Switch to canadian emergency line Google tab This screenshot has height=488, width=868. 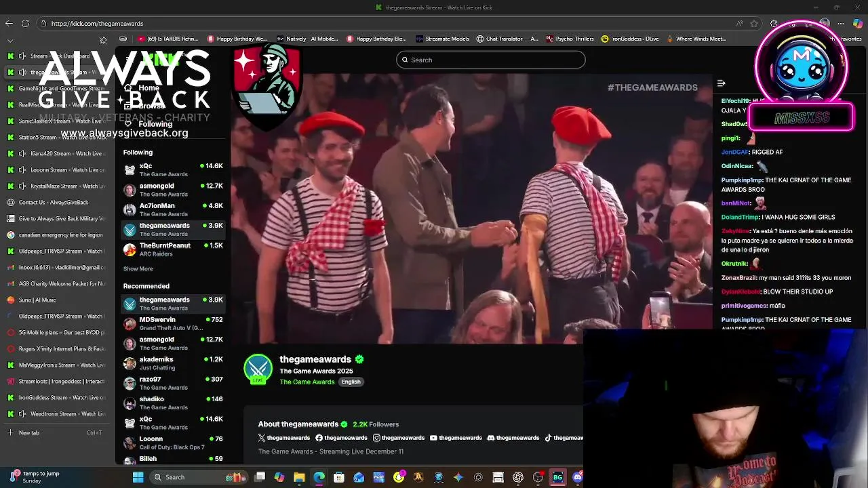point(56,235)
